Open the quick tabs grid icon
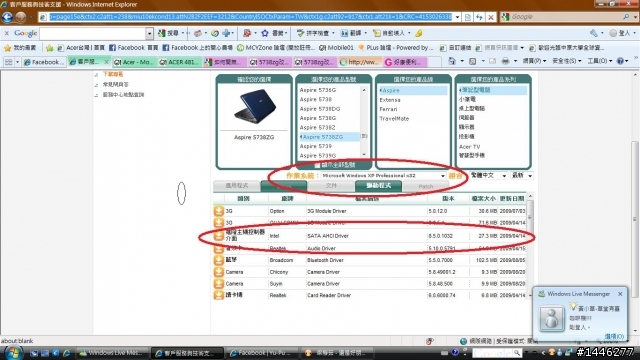The image size is (640, 360). [x=8, y=62]
